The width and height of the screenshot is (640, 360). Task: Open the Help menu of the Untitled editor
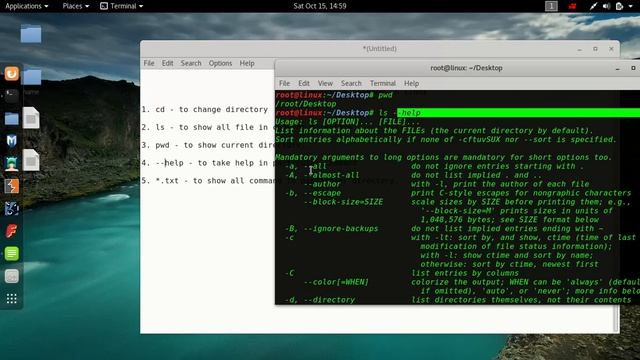[247, 63]
